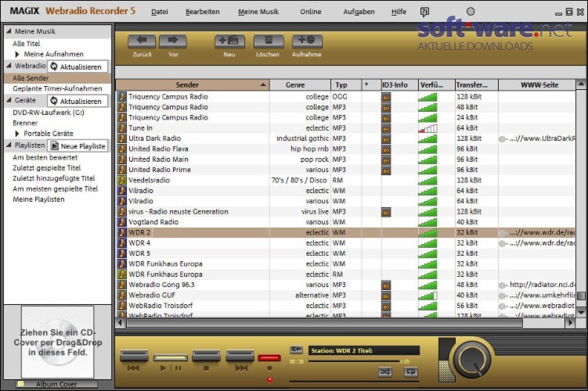Collapse the Geräte section
588x391 pixels.
(9, 100)
